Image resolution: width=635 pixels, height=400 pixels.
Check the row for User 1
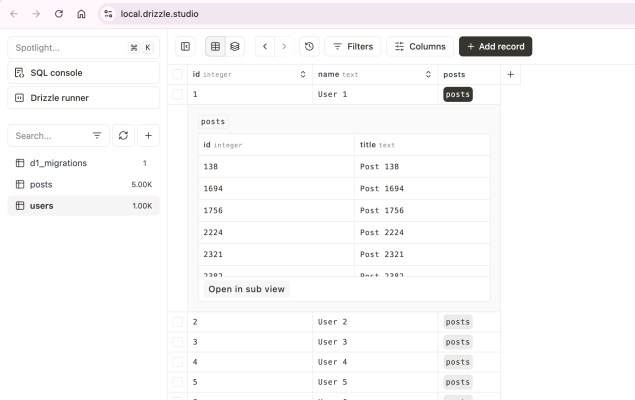(x=177, y=94)
